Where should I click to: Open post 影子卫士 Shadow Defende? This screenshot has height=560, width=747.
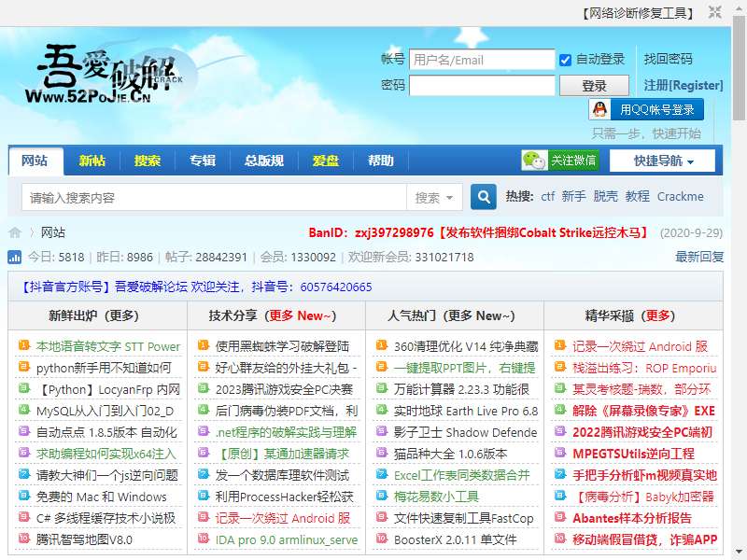[465, 432]
